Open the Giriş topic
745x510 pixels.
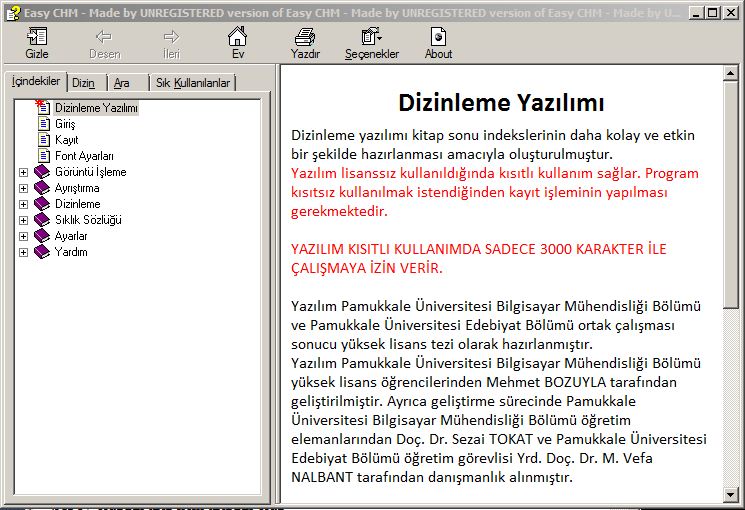(x=65, y=124)
